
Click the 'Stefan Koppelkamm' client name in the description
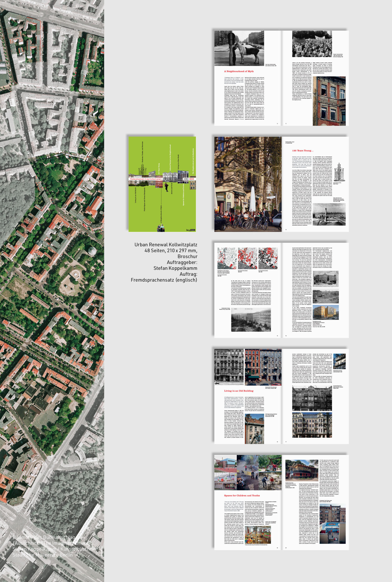click(175, 268)
